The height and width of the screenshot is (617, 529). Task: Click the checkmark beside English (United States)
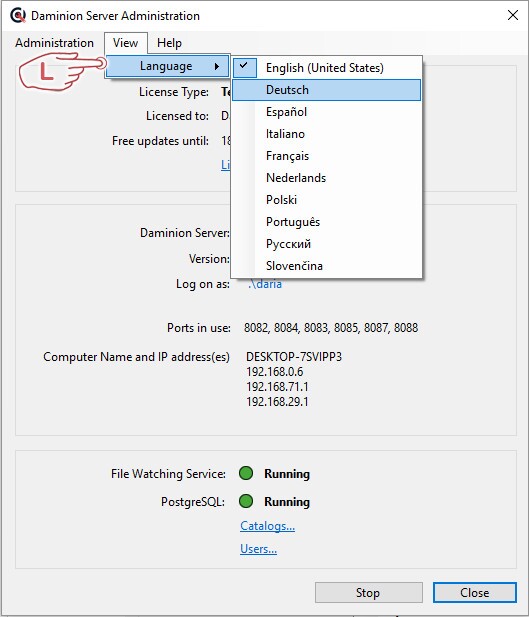point(244,67)
